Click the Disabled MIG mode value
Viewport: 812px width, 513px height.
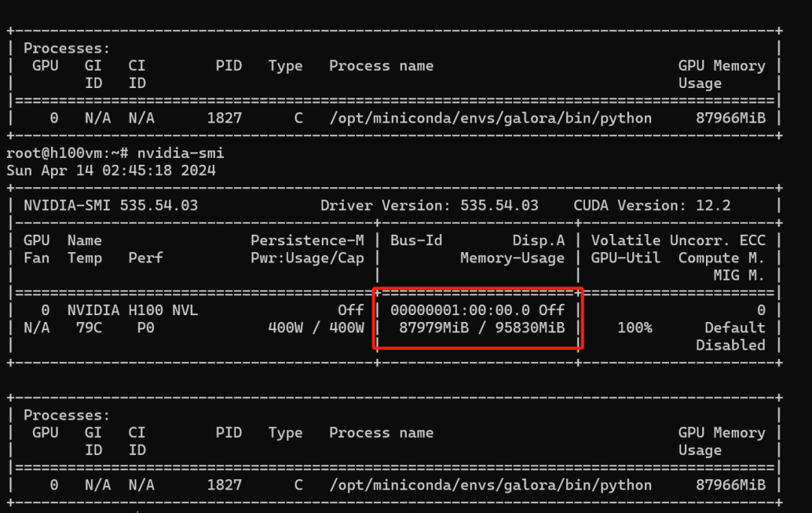730,345
